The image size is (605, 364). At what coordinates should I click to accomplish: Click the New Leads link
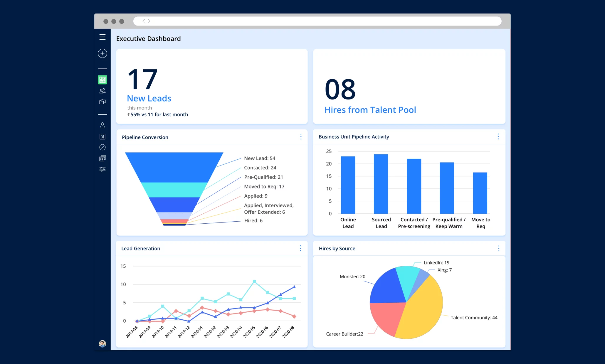(149, 98)
